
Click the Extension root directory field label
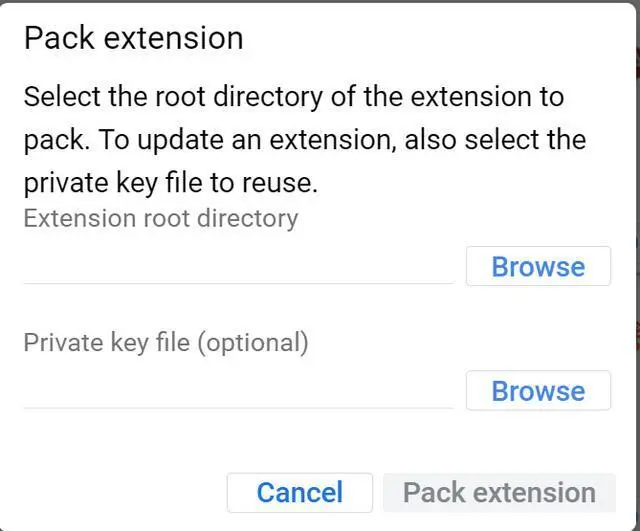pos(160,218)
